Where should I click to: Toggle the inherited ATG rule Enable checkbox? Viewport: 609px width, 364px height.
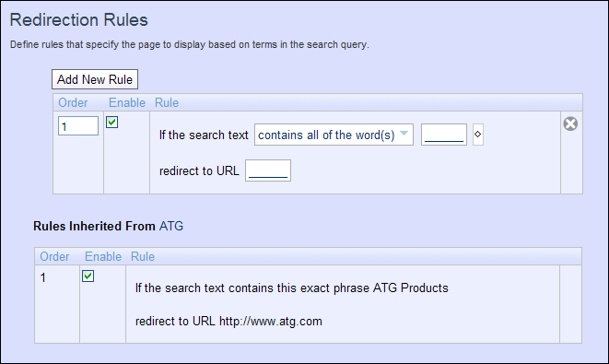(x=88, y=276)
